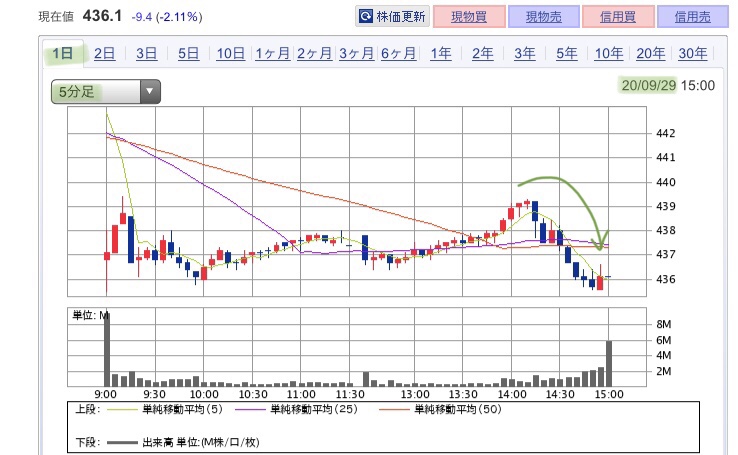Show the 5日 chart range
The height and width of the screenshot is (455, 738).
[188, 53]
